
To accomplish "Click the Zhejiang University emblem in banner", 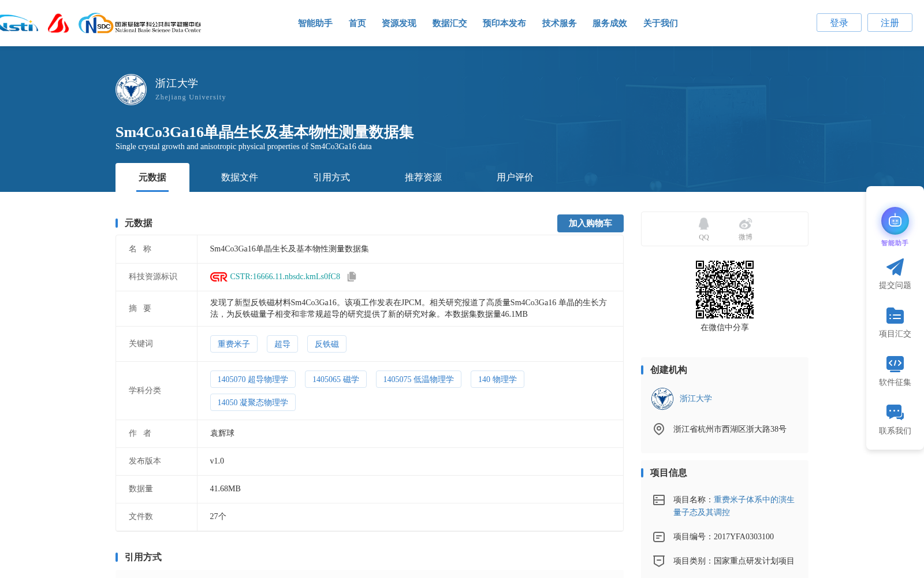I will [x=131, y=90].
